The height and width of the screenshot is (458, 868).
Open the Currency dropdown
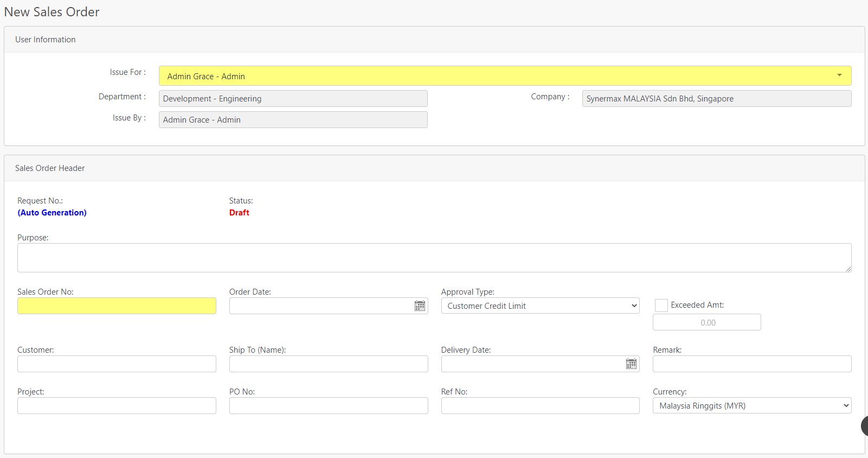point(752,405)
